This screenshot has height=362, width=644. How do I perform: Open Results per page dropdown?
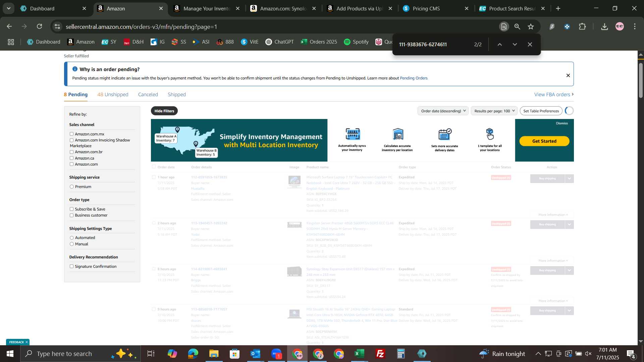click(494, 111)
